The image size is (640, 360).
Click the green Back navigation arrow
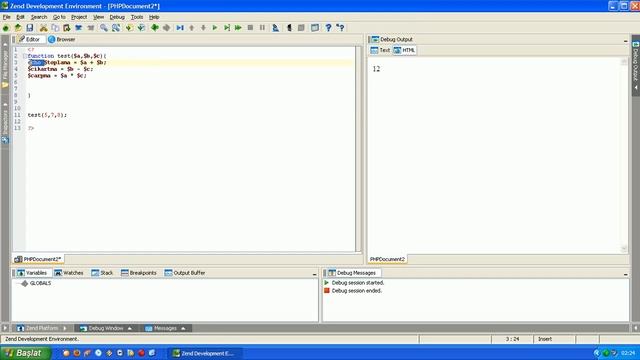pyautogui.click(x=154, y=28)
